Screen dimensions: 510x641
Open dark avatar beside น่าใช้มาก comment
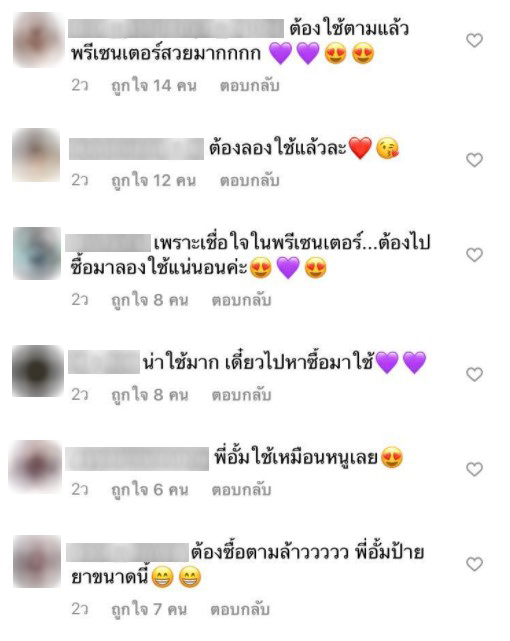(x=38, y=371)
